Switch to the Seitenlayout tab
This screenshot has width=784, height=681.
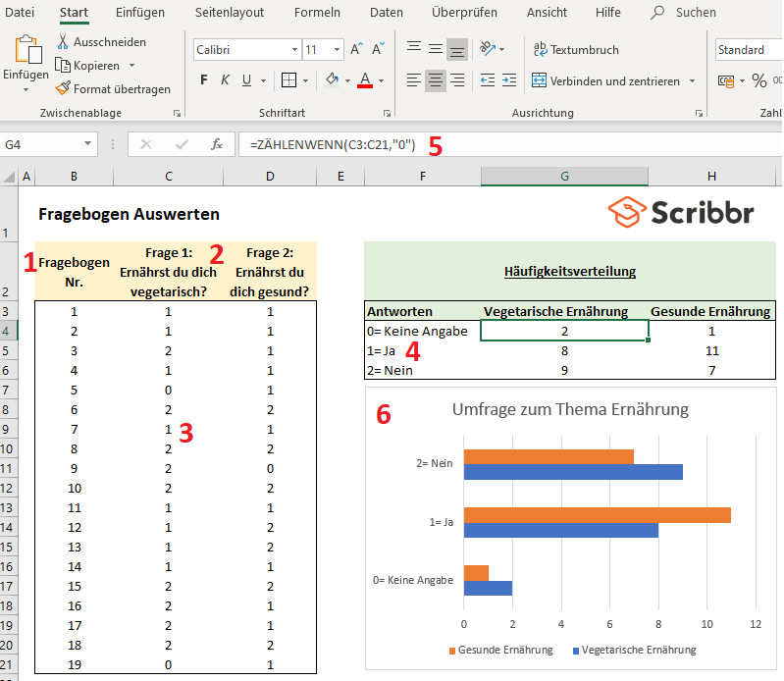click(230, 13)
